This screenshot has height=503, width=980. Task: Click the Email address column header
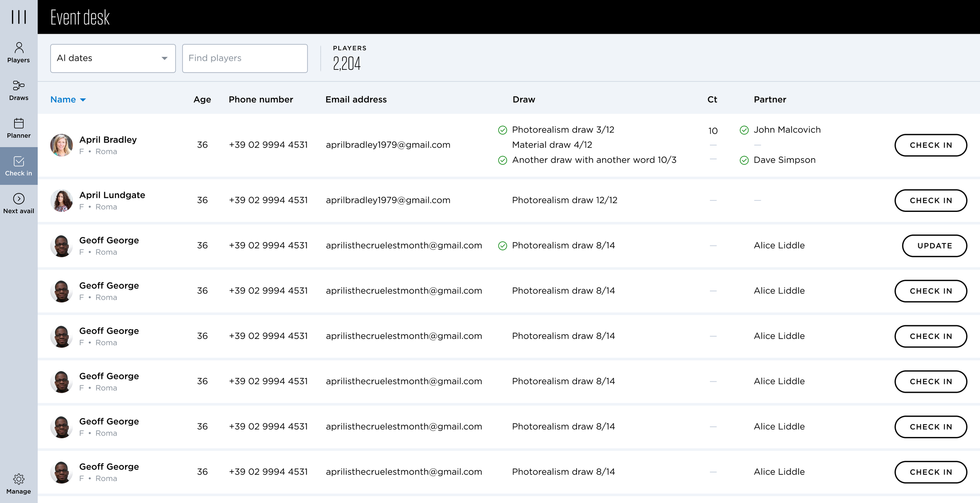(356, 100)
